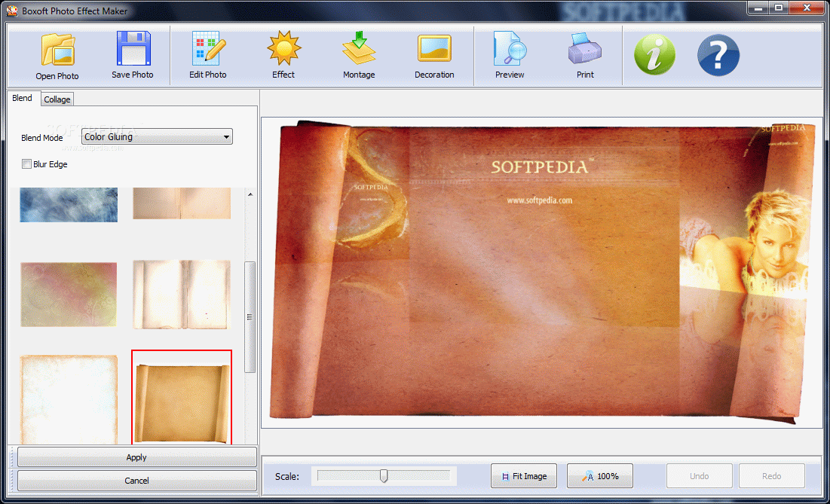Click the texture list scroll-up arrow

coord(250,194)
